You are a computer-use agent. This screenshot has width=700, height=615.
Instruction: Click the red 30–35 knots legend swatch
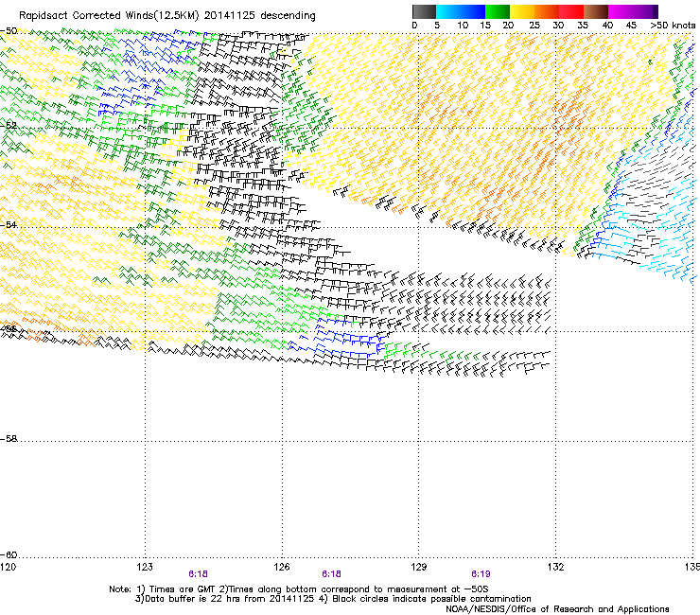[x=571, y=11]
